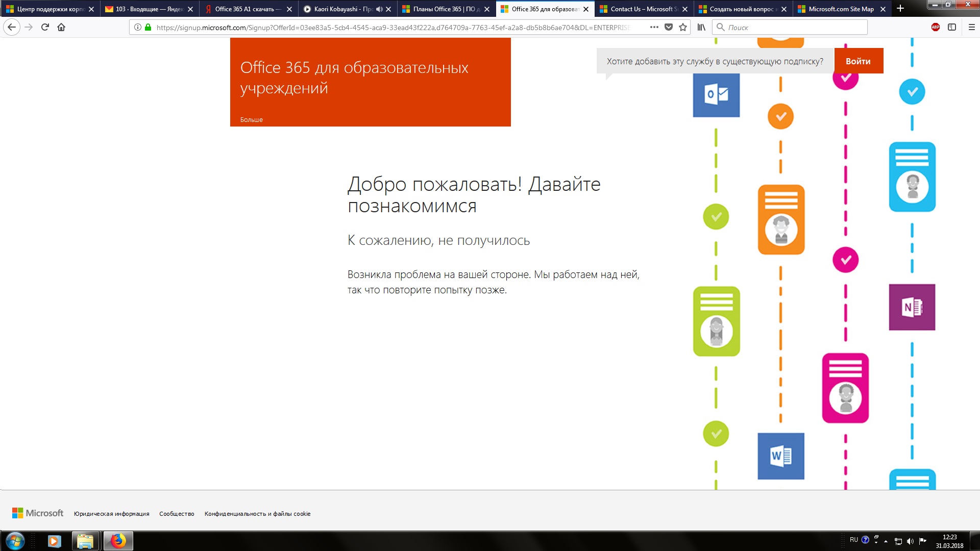Viewport: 980px width, 551px height.
Task: Click the Поиск search box
Action: click(789, 27)
